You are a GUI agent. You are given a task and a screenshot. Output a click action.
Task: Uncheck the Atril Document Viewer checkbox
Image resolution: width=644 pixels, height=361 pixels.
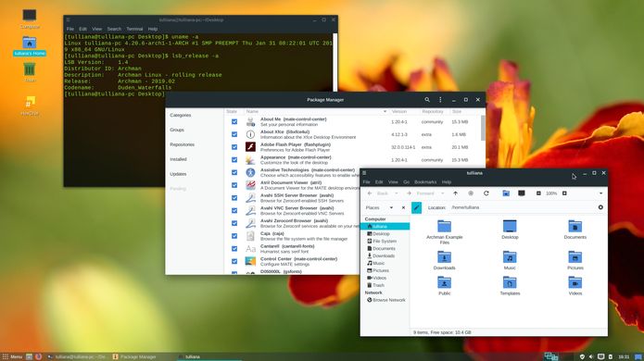click(234, 185)
